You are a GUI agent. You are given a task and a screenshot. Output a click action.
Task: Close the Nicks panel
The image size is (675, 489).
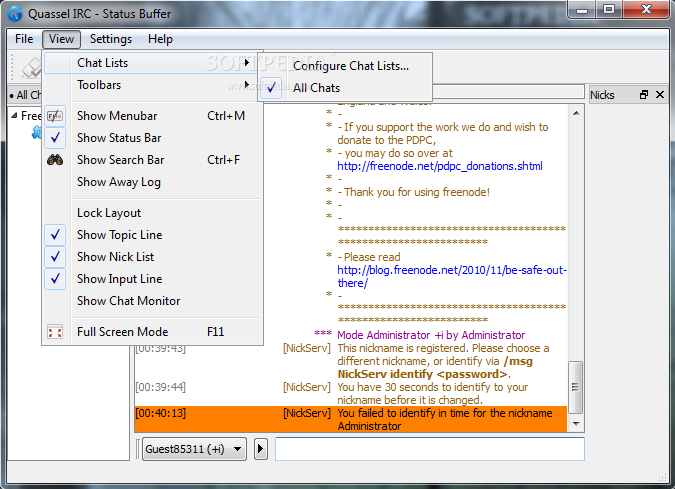tap(660, 95)
